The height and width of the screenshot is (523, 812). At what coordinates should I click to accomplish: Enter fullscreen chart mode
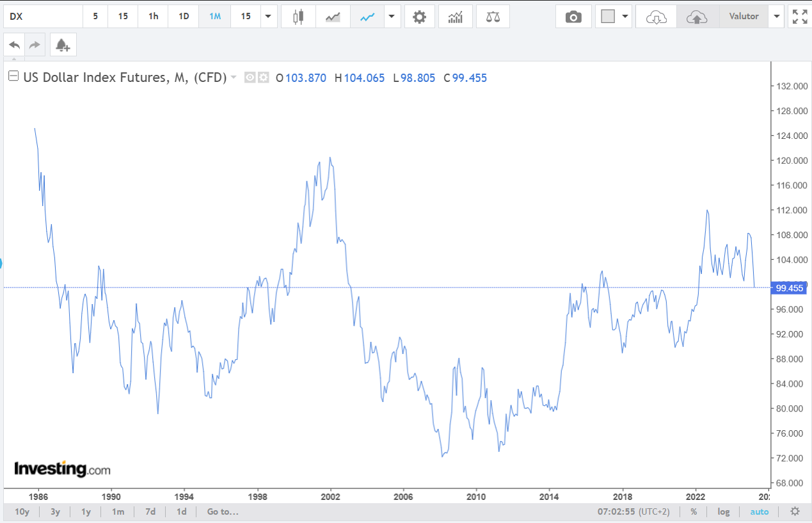tap(799, 17)
